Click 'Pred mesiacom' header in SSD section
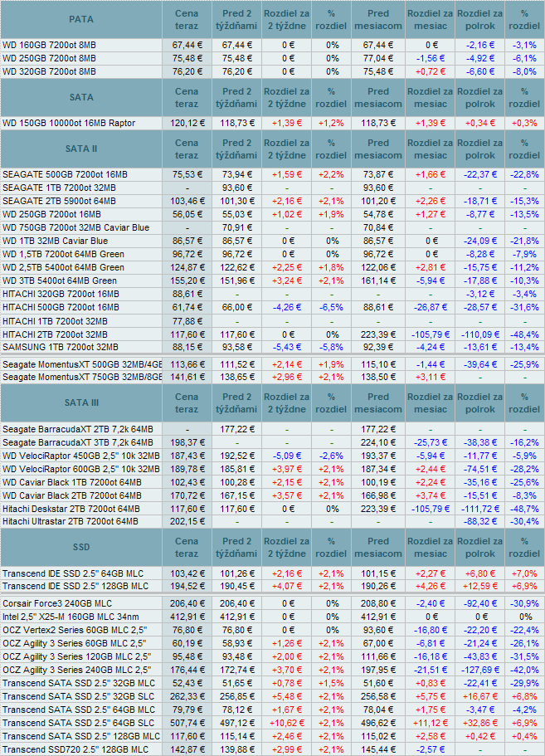This screenshot has height=756, width=545. click(378, 547)
